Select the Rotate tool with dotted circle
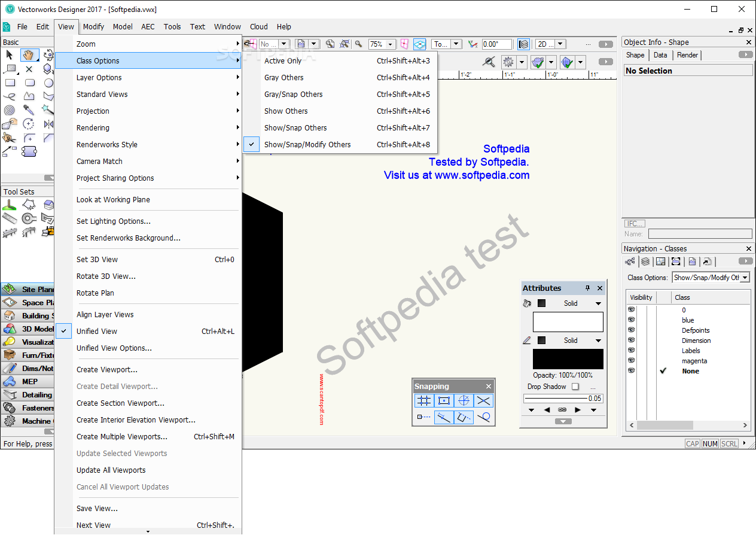756x538 pixels. tap(29, 124)
